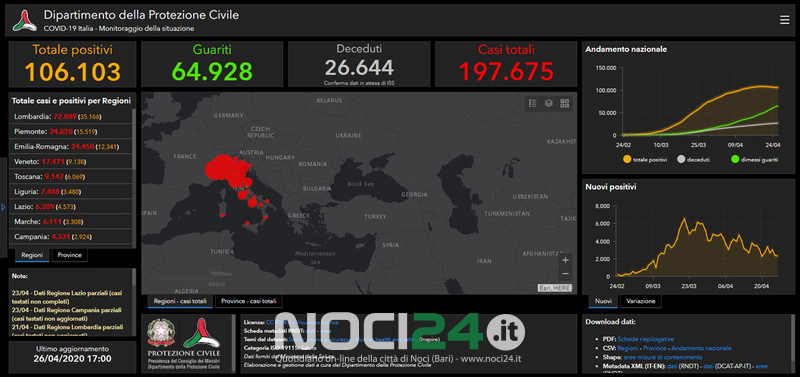Screen dimensions: 800x377
Task: Click the Nuovi positivi chart title
Action: tap(611, 187)
